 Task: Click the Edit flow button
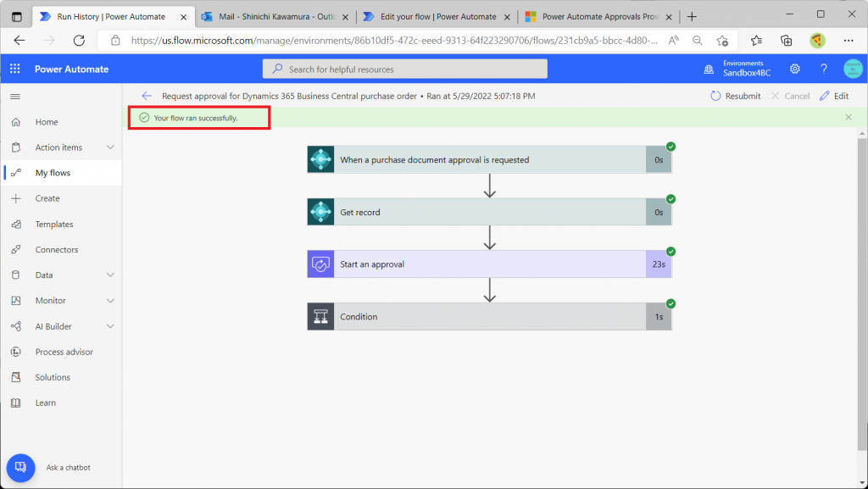(834, 96)
